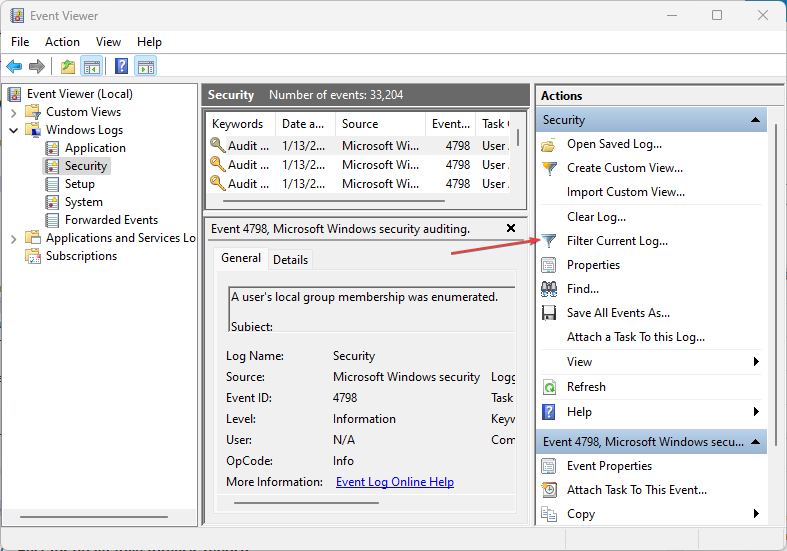This screenshot has height=551, width=787.
Task: Click the Event Properties icon
Action: (549, 466)
